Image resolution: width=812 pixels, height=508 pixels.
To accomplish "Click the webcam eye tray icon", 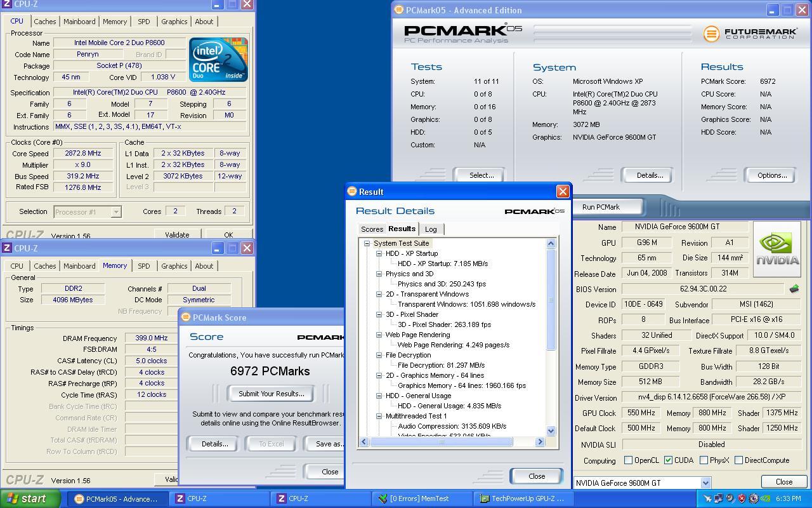I will [x=753, y=498].
